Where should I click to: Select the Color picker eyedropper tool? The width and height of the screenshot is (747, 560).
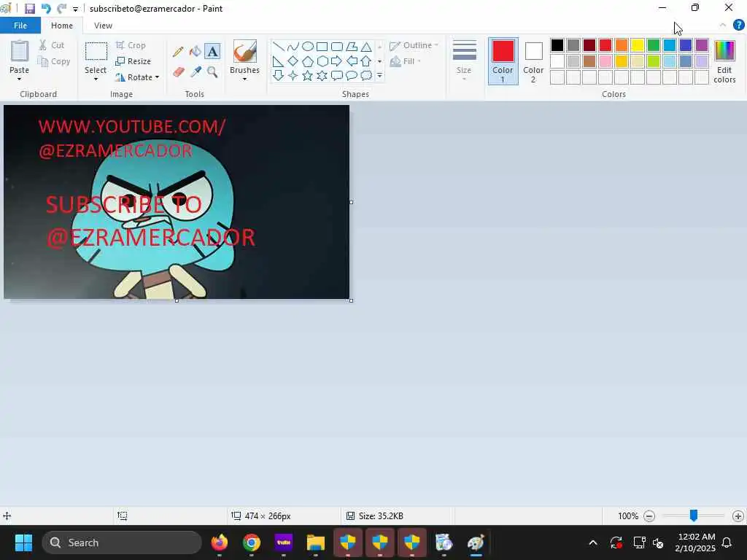point(196,72)
